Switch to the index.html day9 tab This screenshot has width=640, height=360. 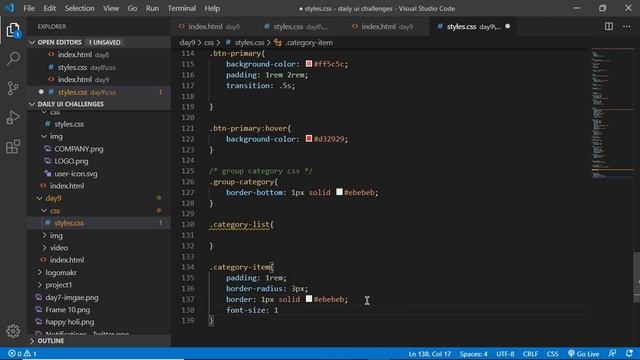click(x=387, y=27)
